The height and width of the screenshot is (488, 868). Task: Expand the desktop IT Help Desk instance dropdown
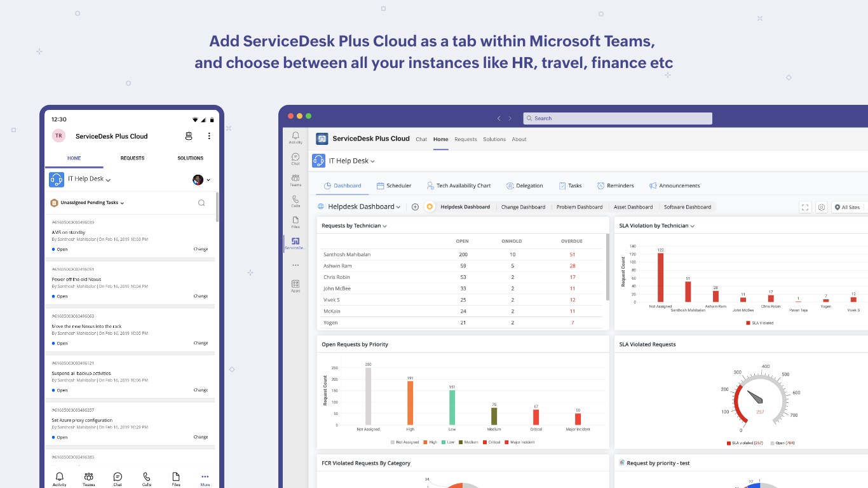(x=372, y=161)
